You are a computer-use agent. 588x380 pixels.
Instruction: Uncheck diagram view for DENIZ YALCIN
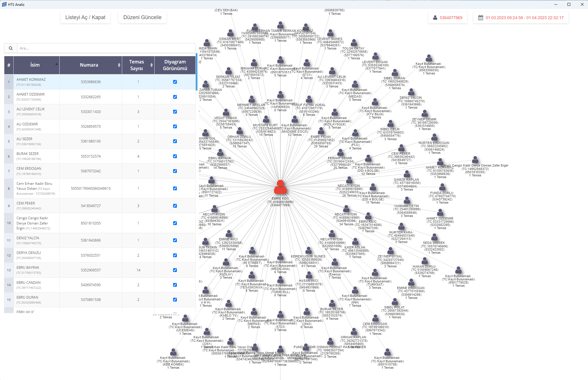175,240
